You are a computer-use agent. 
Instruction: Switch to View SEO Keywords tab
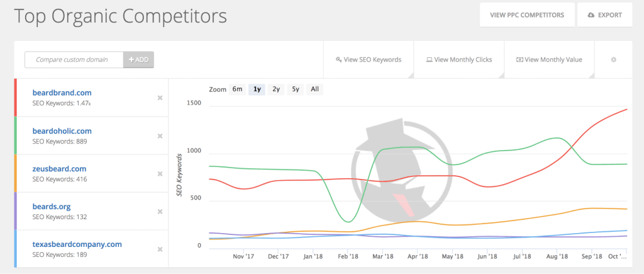coord(369,60)
